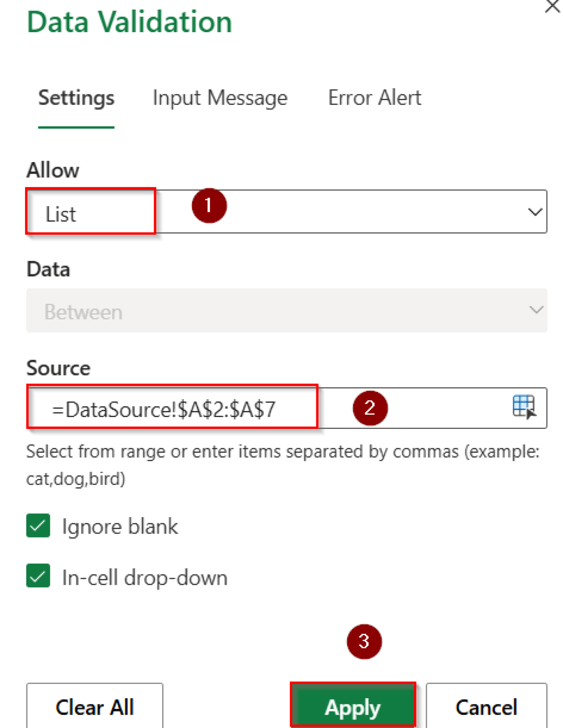The height and width of the screenshot is (728, 563).
Task: Switch to the Input Message tab
Action: tap(220, 98)
